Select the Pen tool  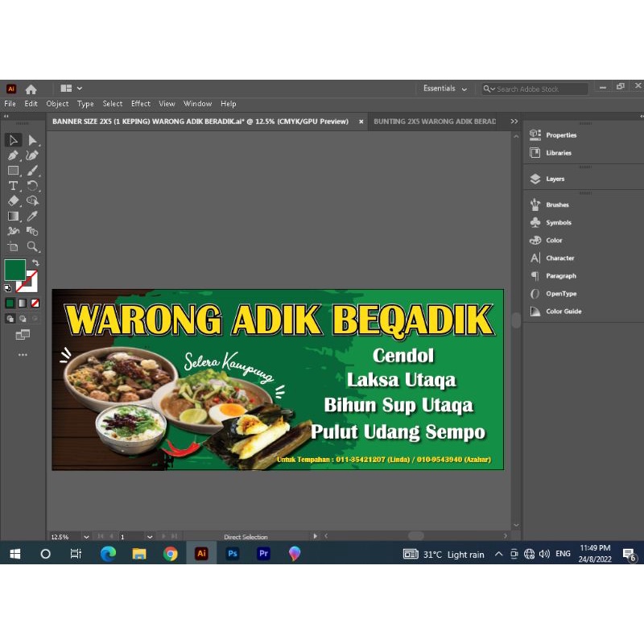tap(13, 155)
